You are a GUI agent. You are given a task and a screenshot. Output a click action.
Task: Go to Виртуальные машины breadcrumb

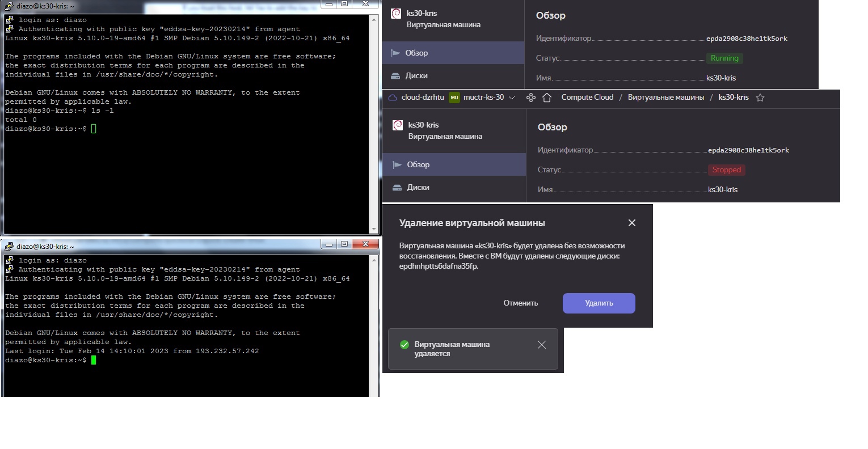pyautogui.click(x=665, y=98)
